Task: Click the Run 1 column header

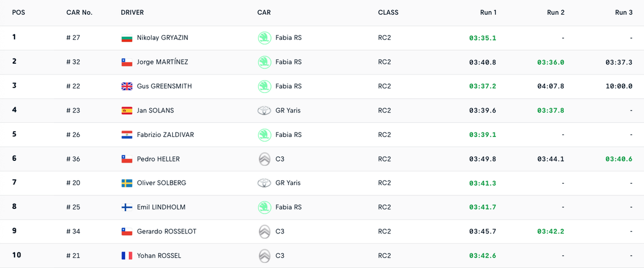Action: 488,12
